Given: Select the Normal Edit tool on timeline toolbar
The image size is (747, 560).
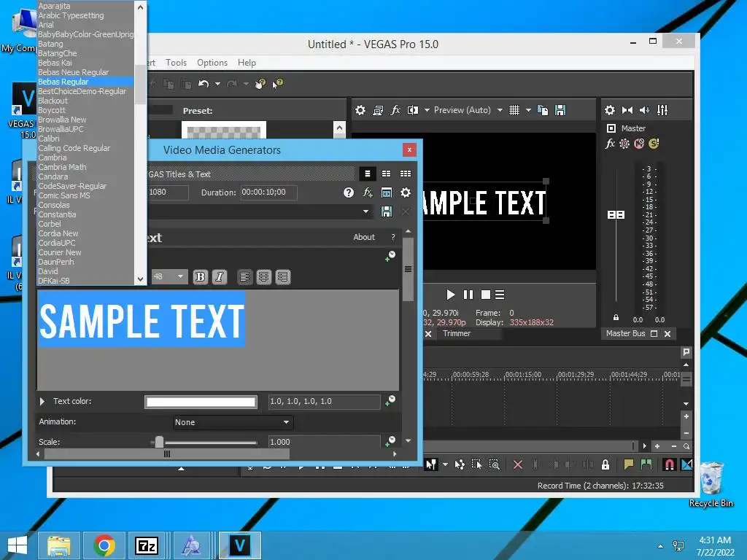Looking at the screenshot, I should [431, 464].
